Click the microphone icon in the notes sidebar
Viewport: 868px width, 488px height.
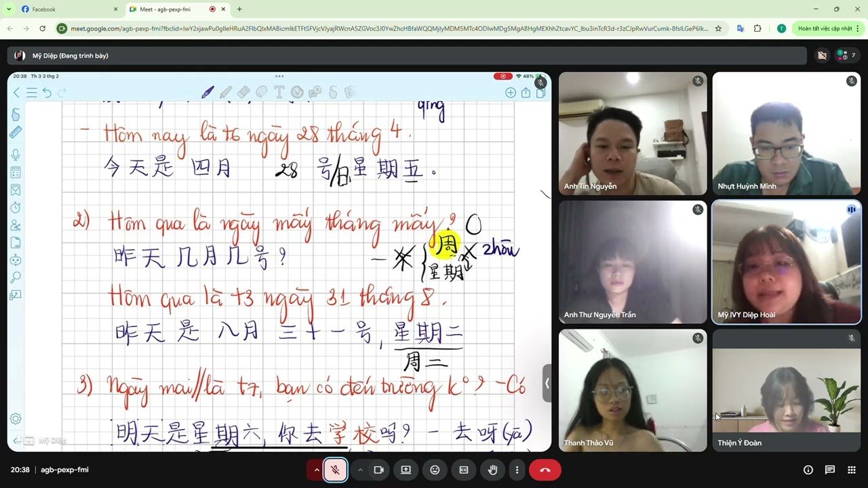pos(16,155)
